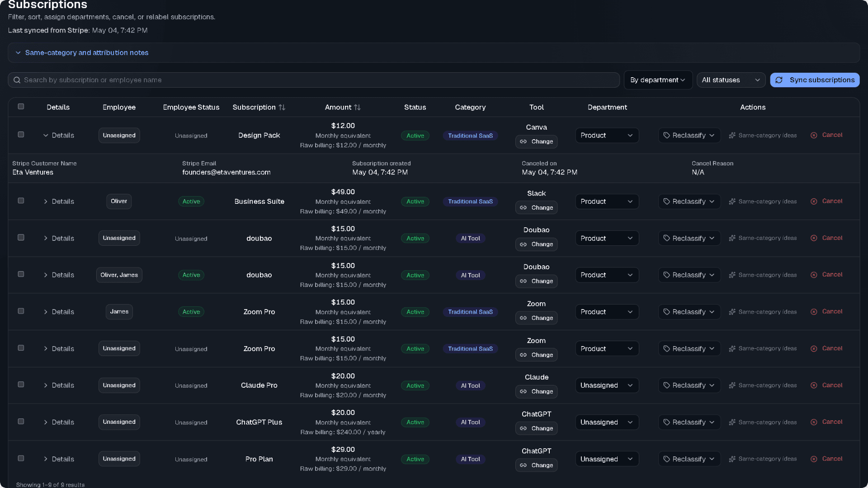Open the By department grouping dropdown
Viewport: 868px width, 488px height.
click(658, 80)
